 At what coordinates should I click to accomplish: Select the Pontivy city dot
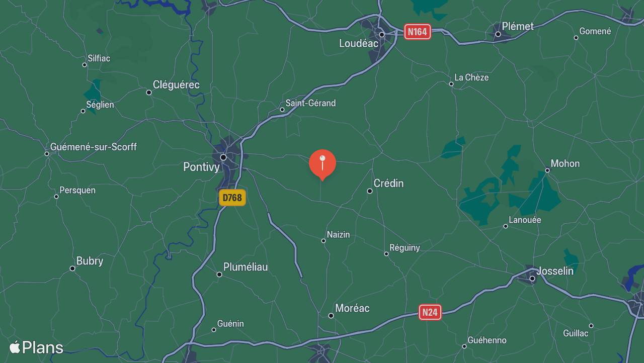coord(223,157)
